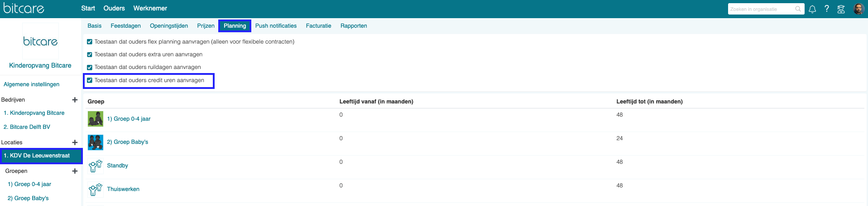The width and height of the screenshot is (868, 206).
Task: Click the Groepen section label
Action: tap(16, 171)
